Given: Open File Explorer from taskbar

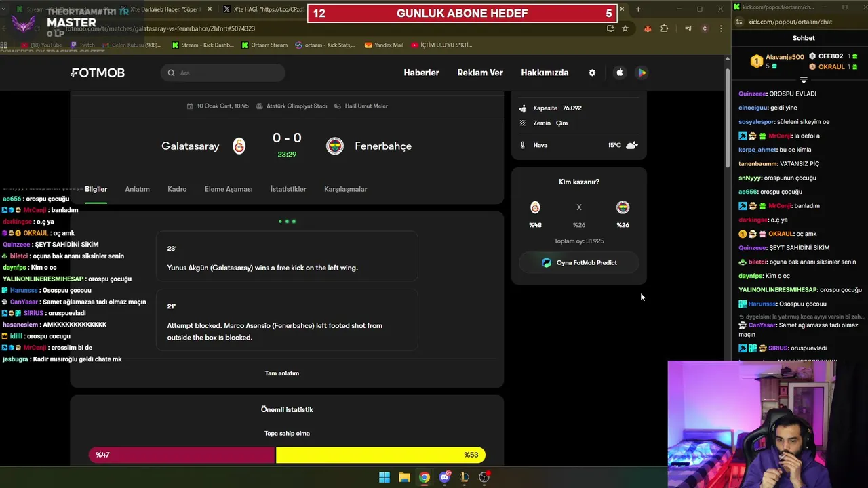Looking at the screenshot, I should [x=404, y=477].
